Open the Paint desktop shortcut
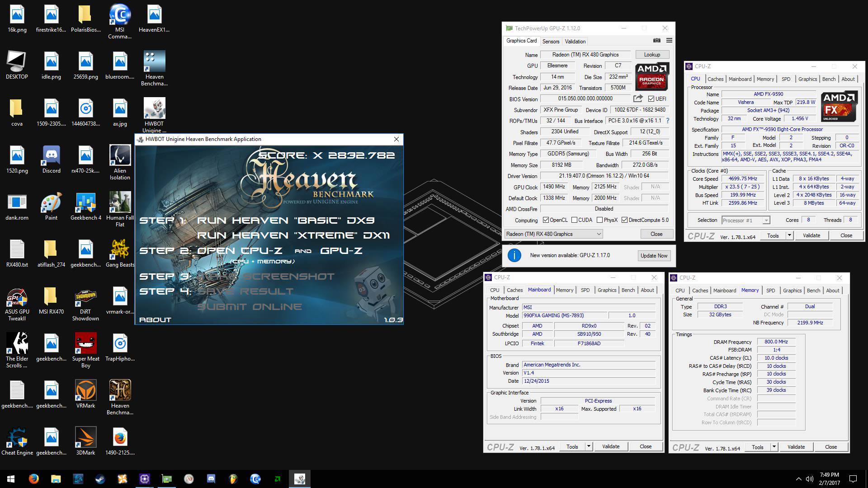The height and width of the screenshot is (488, 868). point(52,206)
